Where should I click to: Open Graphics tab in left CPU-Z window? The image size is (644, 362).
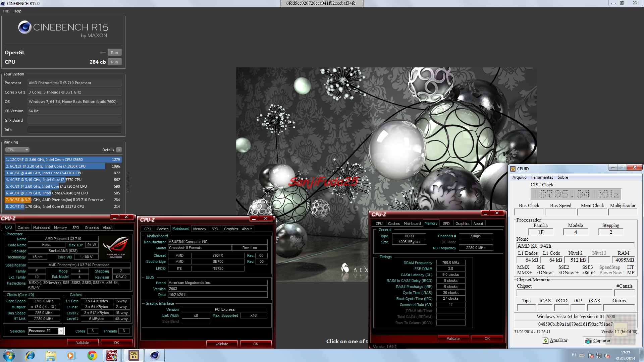tap(92, 228)
